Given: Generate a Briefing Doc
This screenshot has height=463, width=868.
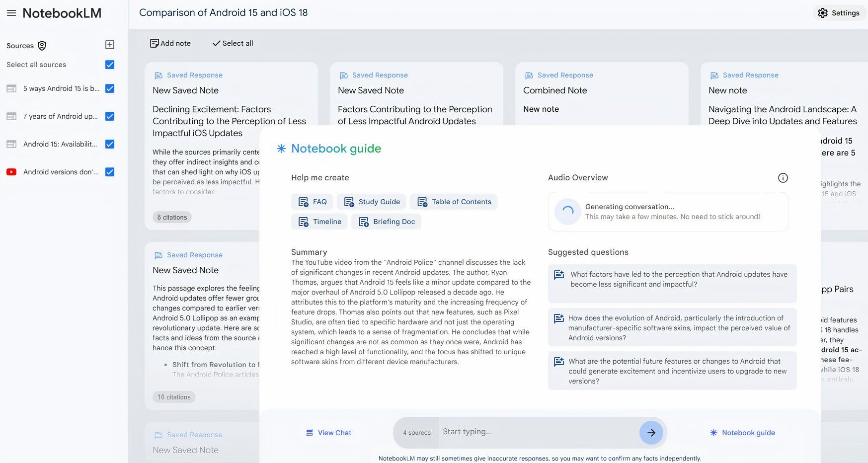Looking at the screenshot, I should [x=386, y=222].
